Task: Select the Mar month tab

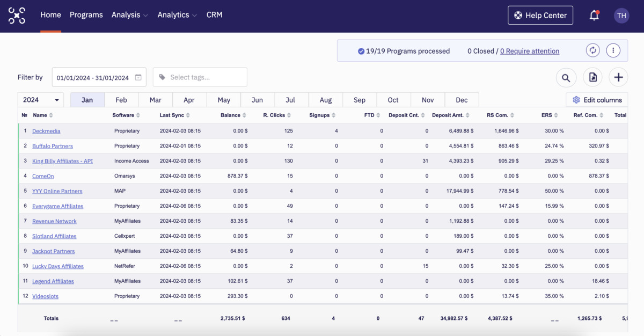Action: (x=156, y=100)
